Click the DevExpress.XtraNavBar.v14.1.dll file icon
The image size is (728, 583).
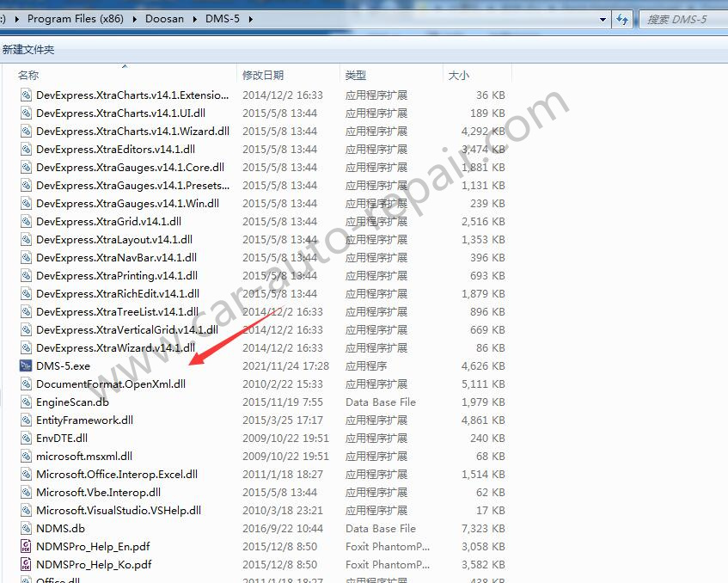coord(26,257)
